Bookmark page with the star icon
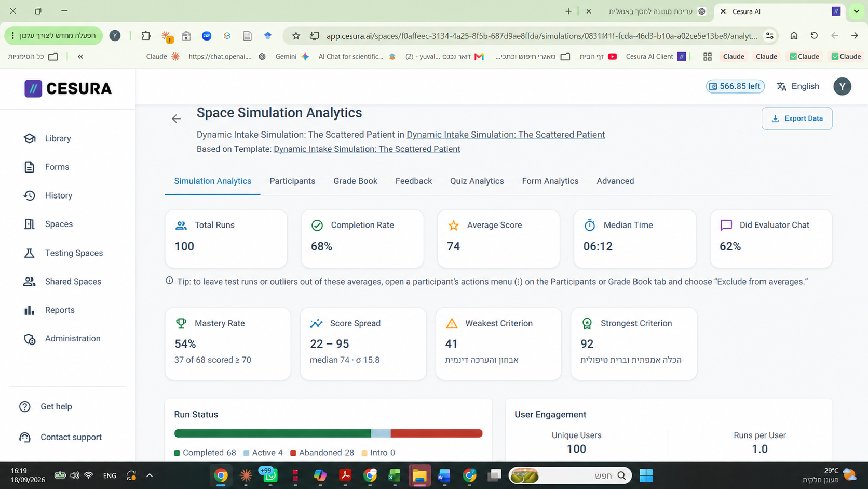868x489 pixels. [x=296, y=36]
